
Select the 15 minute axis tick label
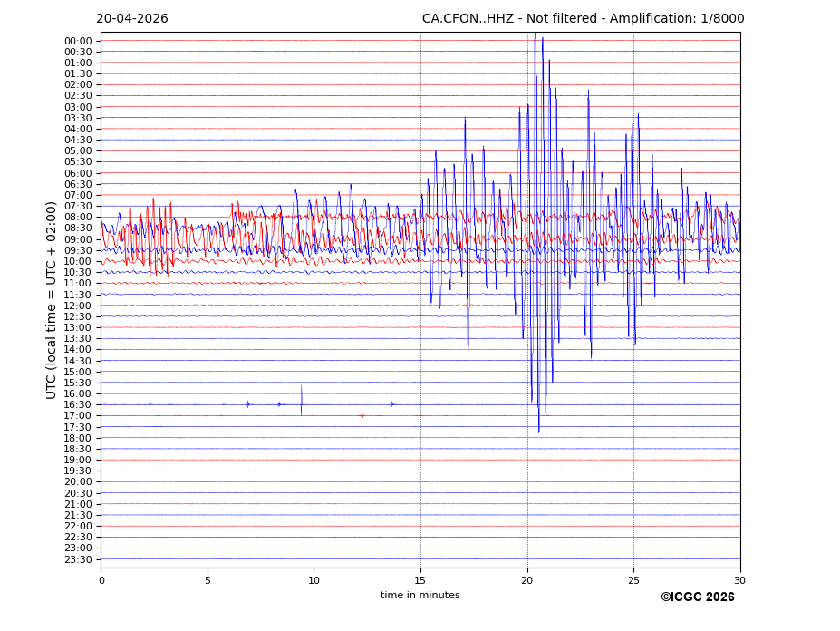coord(420,580)
